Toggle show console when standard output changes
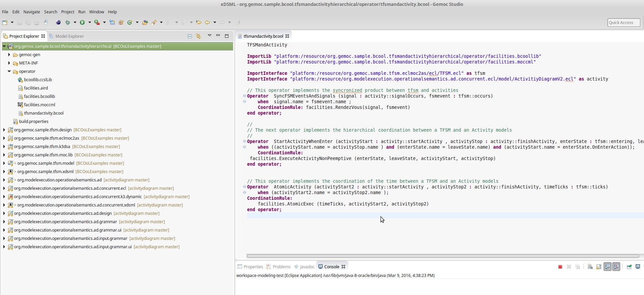 coord(608,267)
